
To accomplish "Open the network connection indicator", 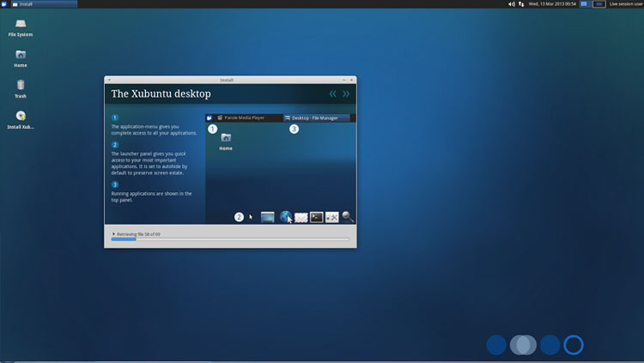I will (521, 4).
